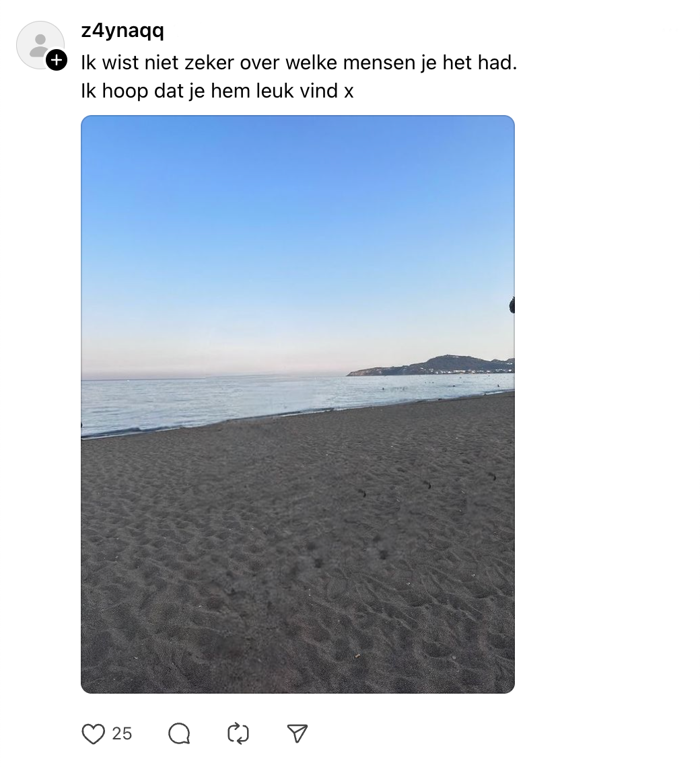The width and height of the screenshot is (700, 767).
Task: Click the line "Ik hoop dat je hem leuk vind x"
Action: (x=217, y=91)
